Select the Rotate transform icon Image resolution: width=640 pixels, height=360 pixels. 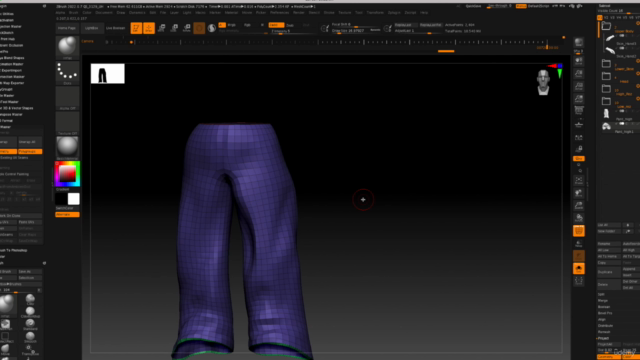point(187,28)
